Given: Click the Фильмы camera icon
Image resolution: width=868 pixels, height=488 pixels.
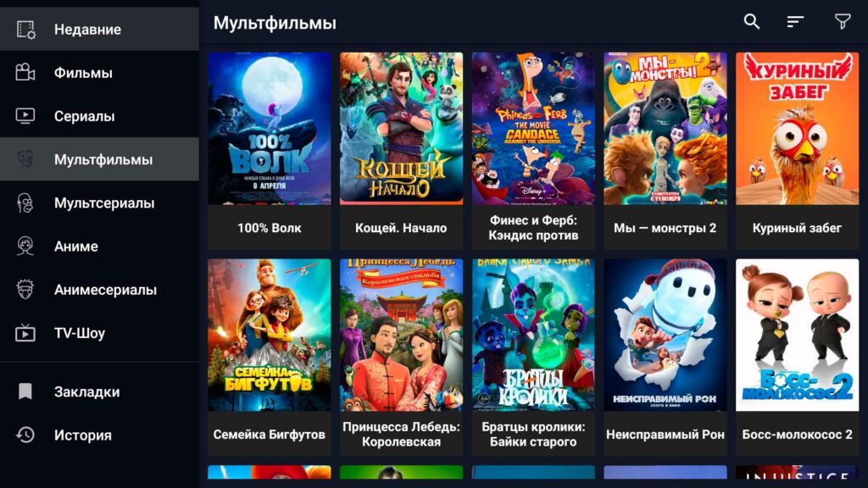Looking at the screenshot, I should pos(25,73).
